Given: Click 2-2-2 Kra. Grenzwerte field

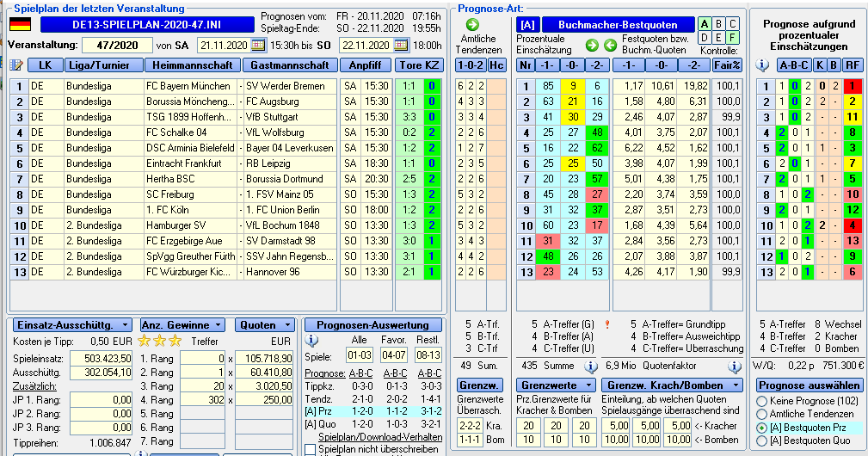Looking at the screenshot, I should pos(470,426).
